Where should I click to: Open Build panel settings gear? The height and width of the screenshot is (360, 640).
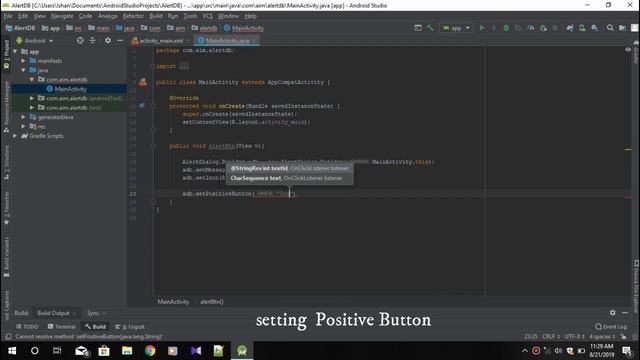point(613,313)
